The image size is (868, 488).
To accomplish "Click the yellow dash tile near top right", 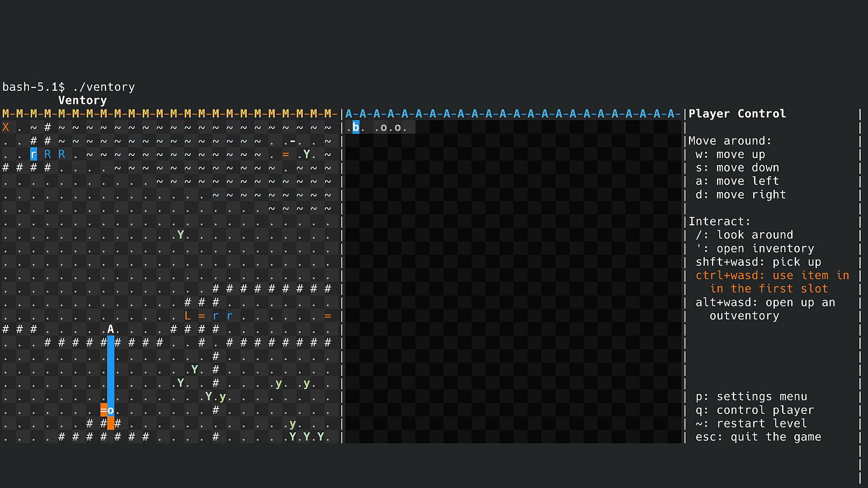I will (292, 141).
